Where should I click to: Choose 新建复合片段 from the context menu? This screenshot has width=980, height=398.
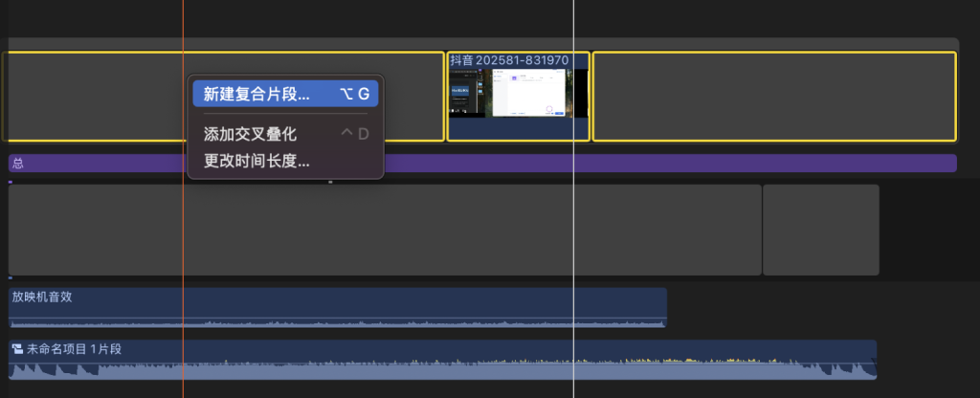[256, 94]
